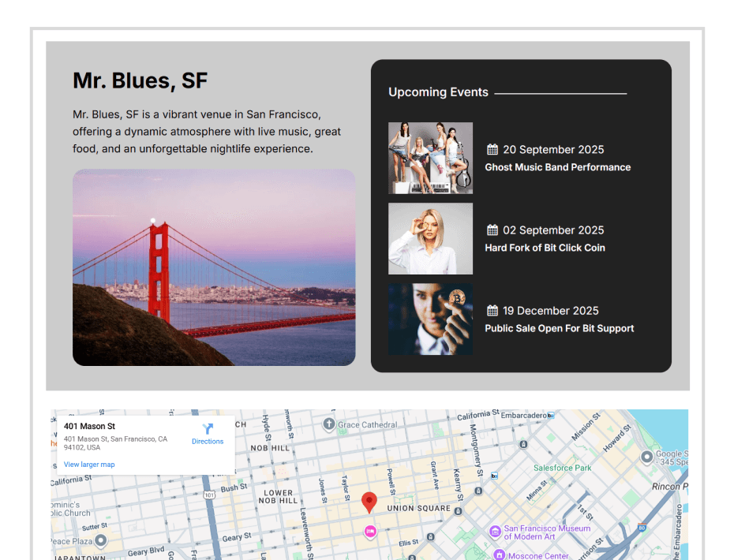This screenshot has height=560, width=734.
Task: Click the Golden Gate Bridge venue photo
Action: coord(214,267)
